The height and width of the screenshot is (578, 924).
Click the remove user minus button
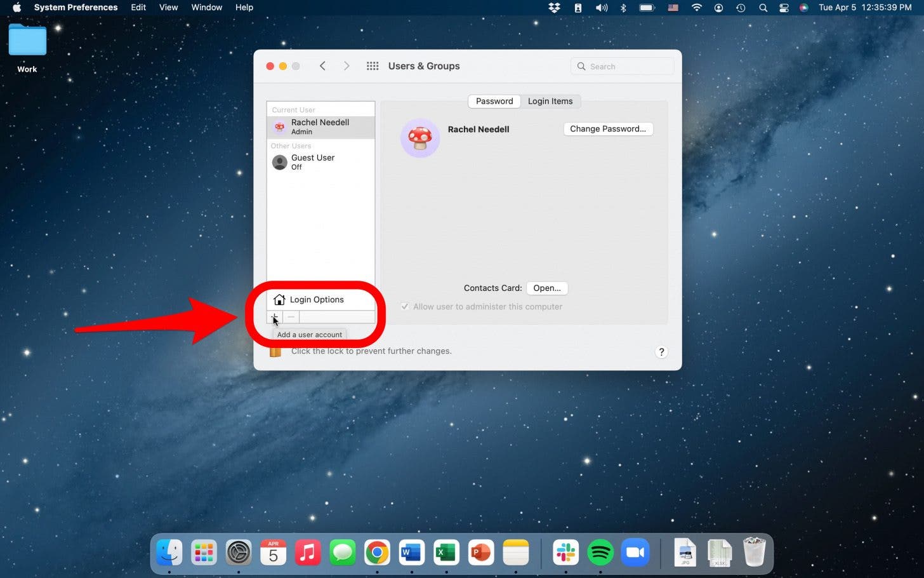point(291,317)
